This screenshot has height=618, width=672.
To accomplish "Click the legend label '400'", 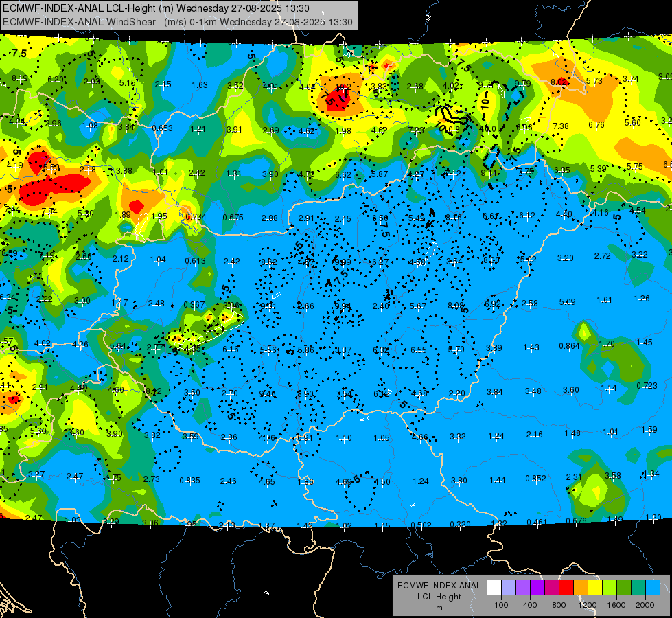I will coord(530,605).
